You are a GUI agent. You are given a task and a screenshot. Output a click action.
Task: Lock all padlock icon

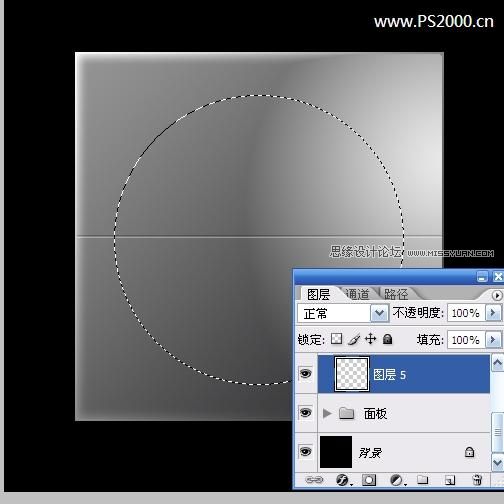coord(387,339)
